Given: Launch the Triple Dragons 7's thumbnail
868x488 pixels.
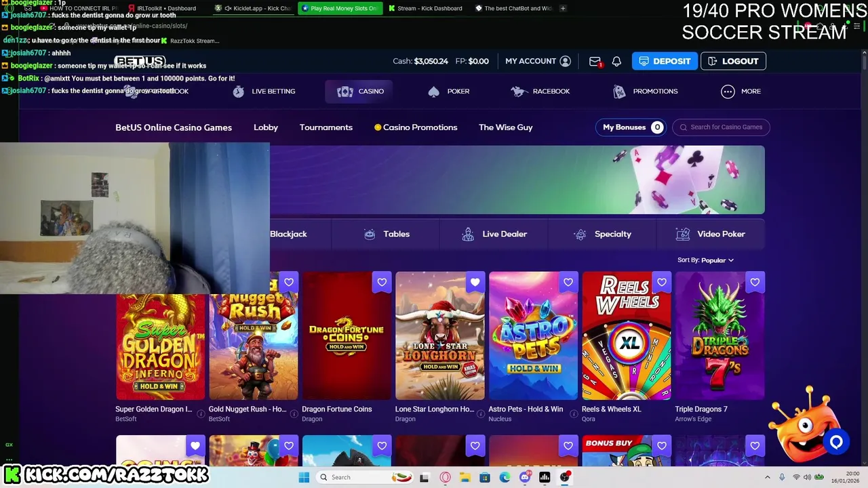Looking at the screenshot, I should [x=720, y=335].
